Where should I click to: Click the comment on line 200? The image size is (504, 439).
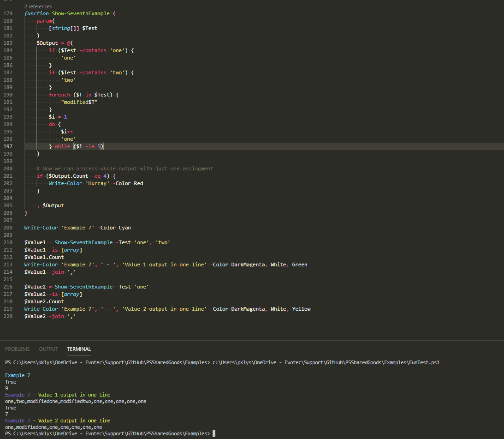point(125,168)
